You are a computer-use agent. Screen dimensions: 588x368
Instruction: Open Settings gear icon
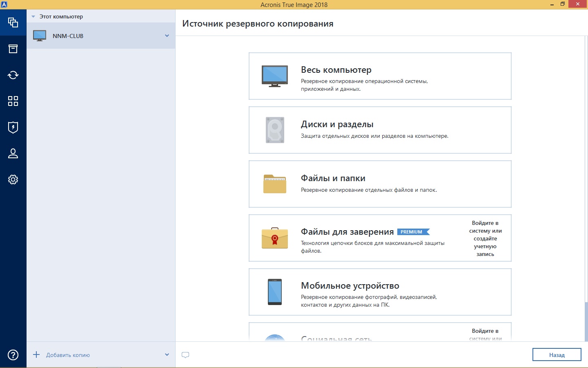(x=13, y=180)
